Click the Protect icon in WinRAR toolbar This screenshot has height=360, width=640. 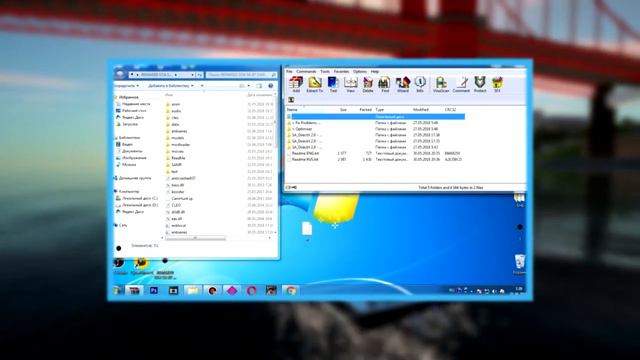point(480,84)
